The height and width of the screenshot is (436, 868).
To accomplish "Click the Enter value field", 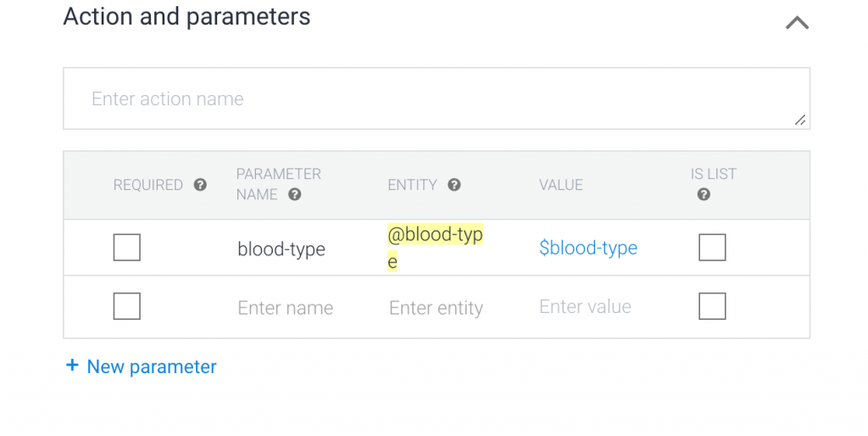I will pyautogui.click(x=585, y=307).
